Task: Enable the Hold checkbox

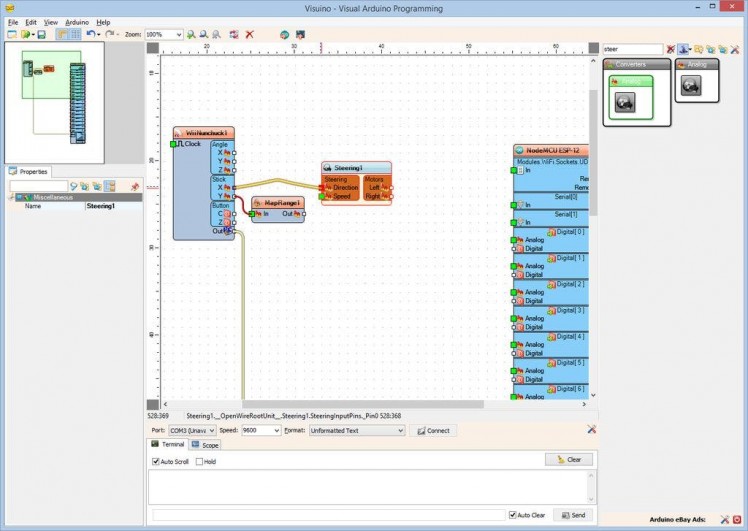Action: [x=200, y=462]
